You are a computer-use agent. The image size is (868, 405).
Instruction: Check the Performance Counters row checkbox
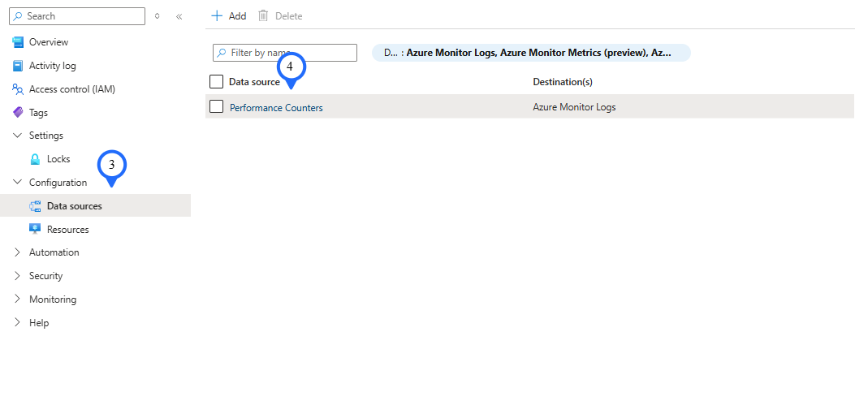(x=216, y=107)
